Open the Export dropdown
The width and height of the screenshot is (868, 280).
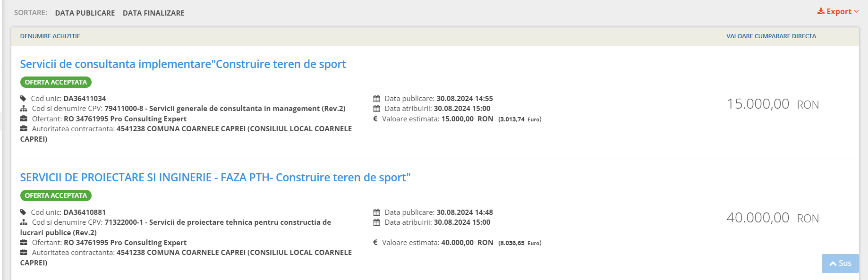[x=838, y=11]
